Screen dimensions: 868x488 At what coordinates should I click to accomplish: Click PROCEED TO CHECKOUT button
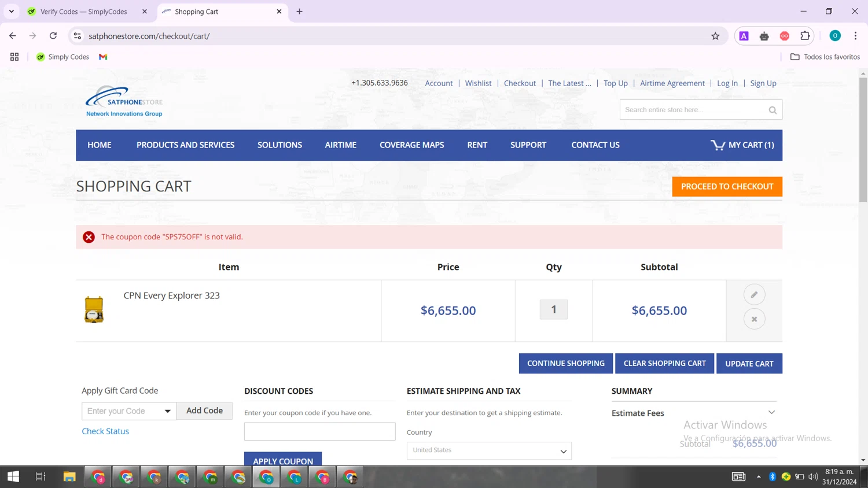727,187
